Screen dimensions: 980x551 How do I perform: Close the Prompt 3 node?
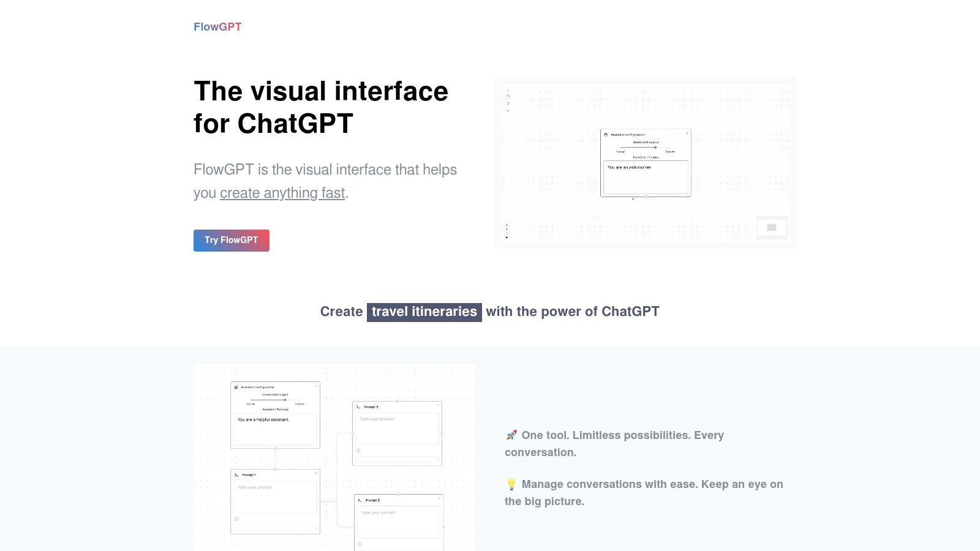(x=439, y=498)
